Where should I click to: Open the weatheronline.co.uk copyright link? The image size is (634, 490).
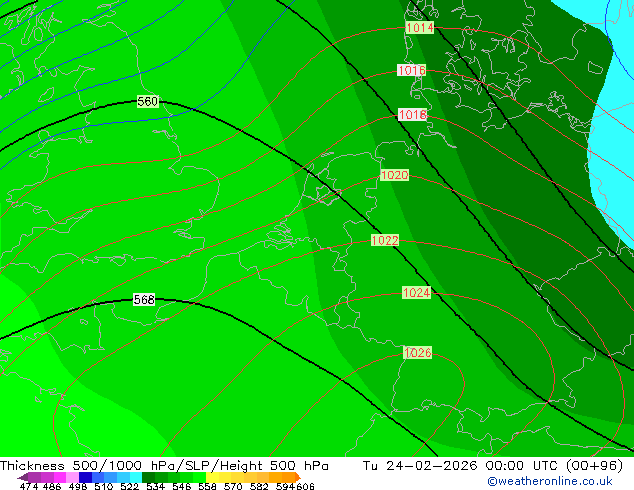pyautogui.click(x=558, y=482)
